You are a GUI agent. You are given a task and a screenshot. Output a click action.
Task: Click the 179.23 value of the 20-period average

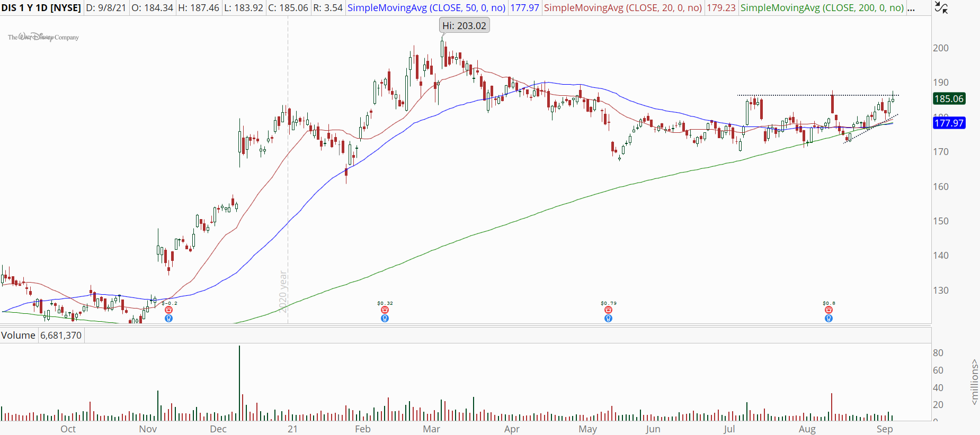coord(721,8)
